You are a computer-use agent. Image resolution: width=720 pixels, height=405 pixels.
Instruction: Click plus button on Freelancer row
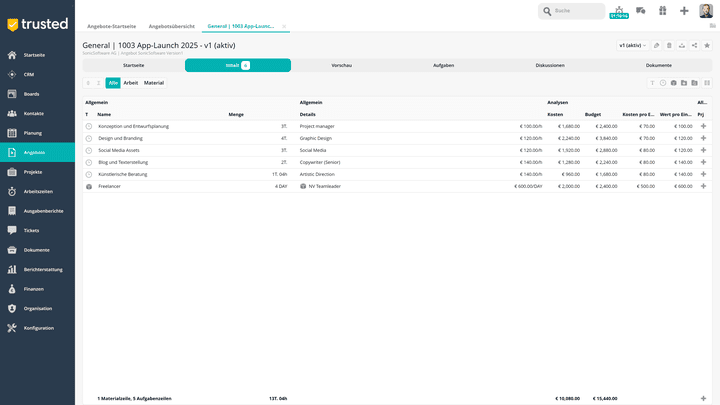pos(704,186)
